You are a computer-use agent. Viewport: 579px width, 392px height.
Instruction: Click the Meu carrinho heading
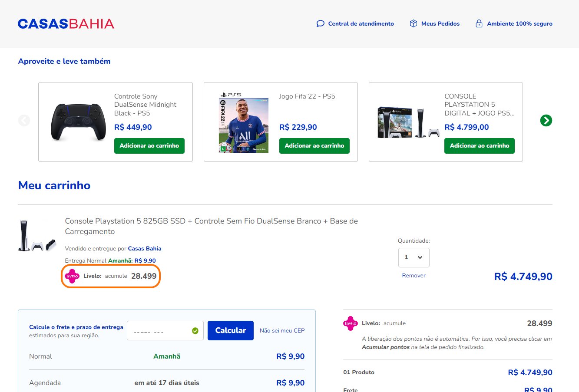[54, 185]
